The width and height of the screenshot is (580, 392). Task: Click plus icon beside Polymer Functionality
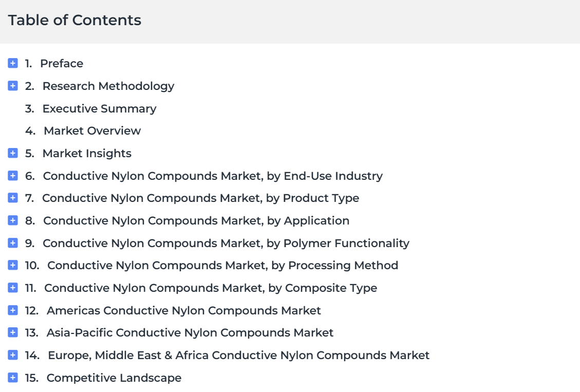coord(13,243)
